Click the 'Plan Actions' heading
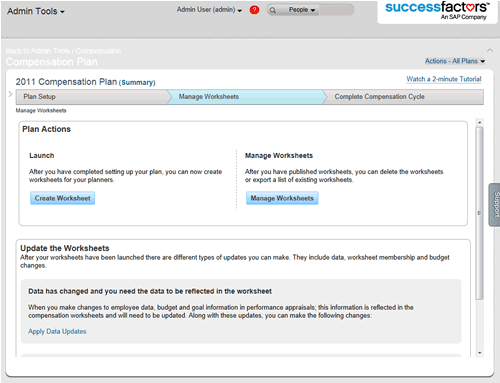500x383 pixels. 46,129
